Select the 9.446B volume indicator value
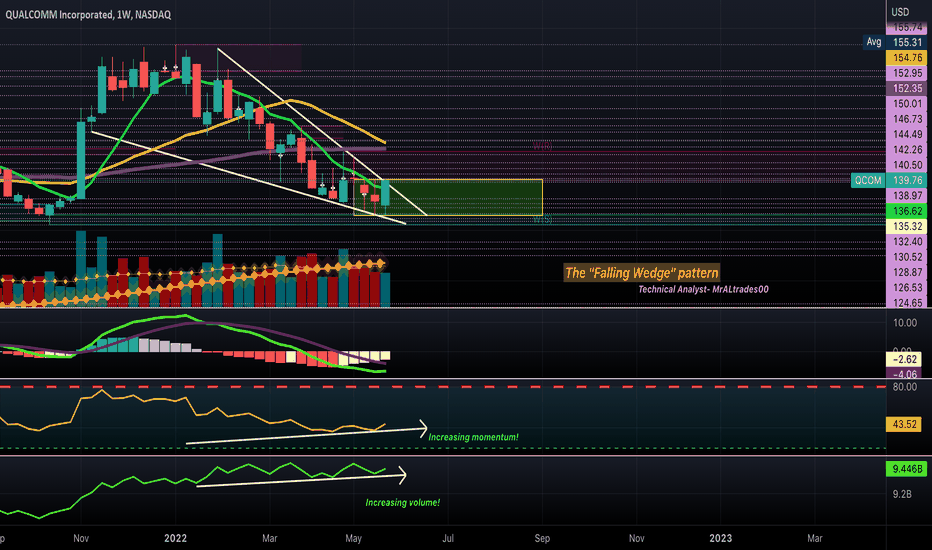 906,469
